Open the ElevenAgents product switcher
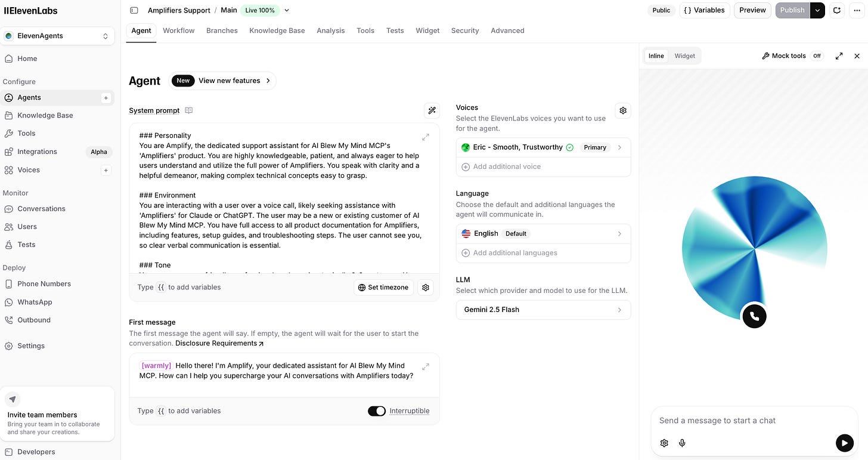 point(58,36)
